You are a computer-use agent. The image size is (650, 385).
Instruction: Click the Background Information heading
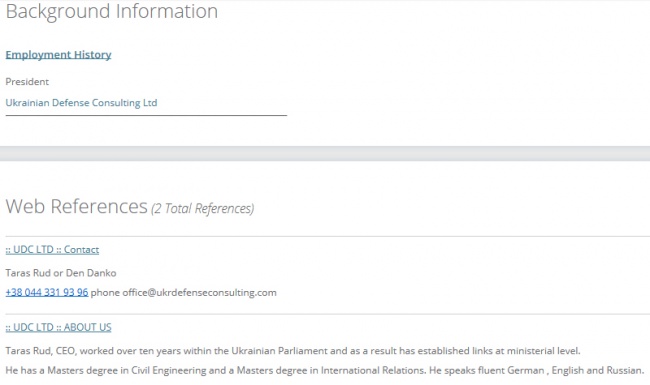(x=112, y=11)
